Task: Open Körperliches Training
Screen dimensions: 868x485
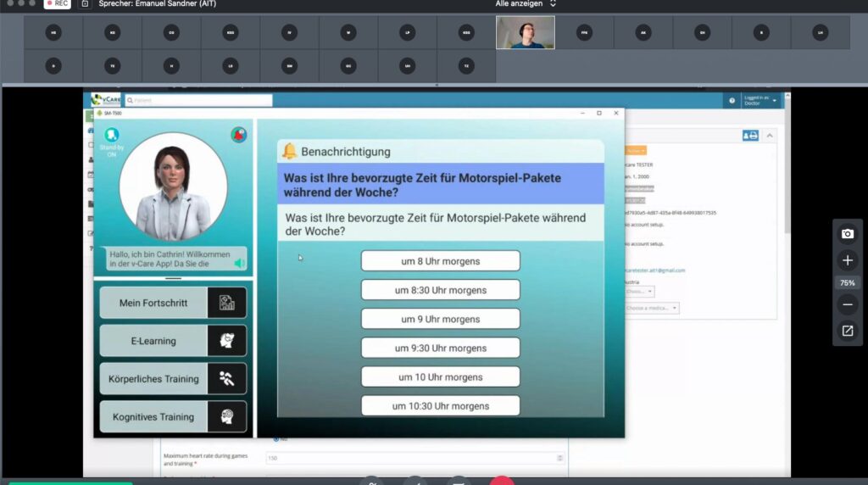Action: point(173,379)
